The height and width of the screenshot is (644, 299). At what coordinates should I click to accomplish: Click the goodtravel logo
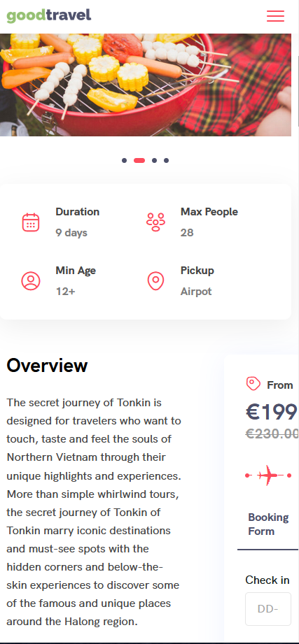coord(49,16)
